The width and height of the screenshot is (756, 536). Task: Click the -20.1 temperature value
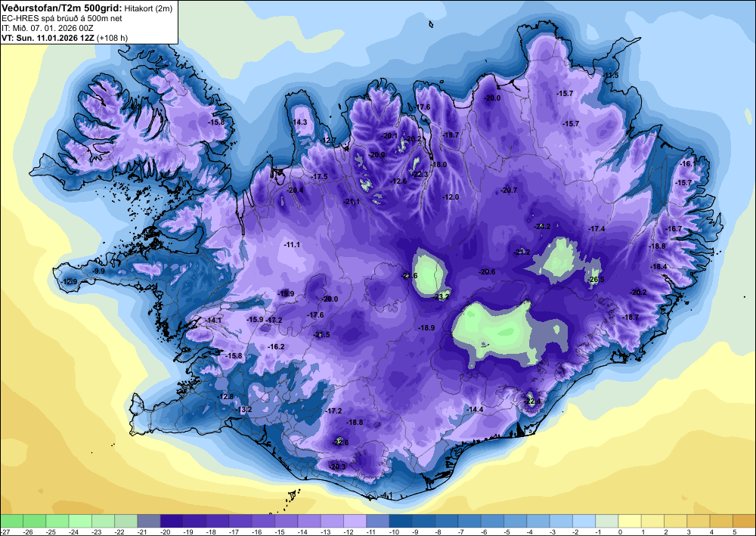click(x=389, y=136)
